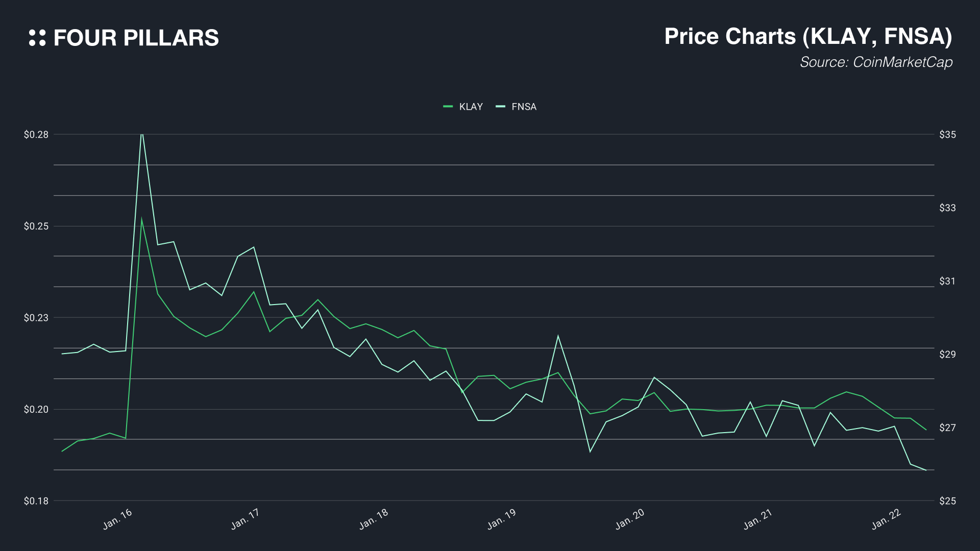Click the $0.20 left axis label
This screenshot has height=551, width=980.
[36, 410]
